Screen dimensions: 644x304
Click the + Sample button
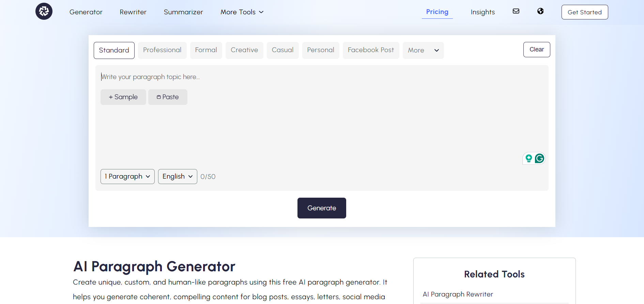tap(123, 97)
